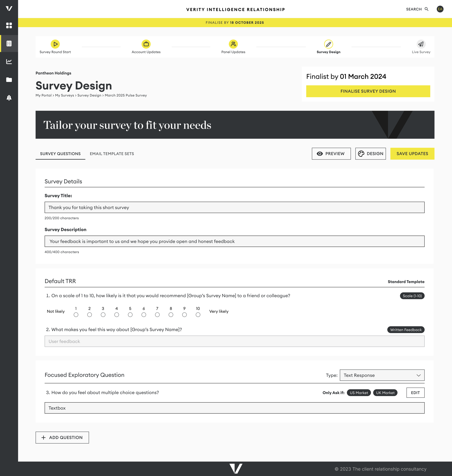Click into the Survey Title field

pyautogui.click(x=234, y=207)
